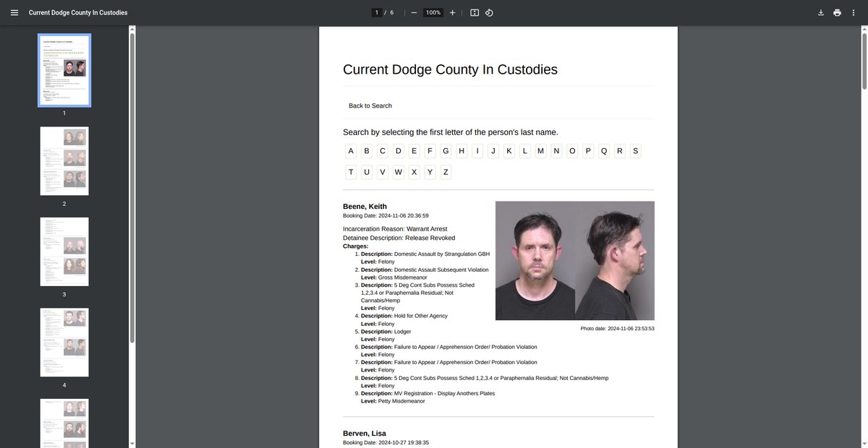Choose the letter H box
868x448 pixels.
pyautogui.click(x=461, y=151)
